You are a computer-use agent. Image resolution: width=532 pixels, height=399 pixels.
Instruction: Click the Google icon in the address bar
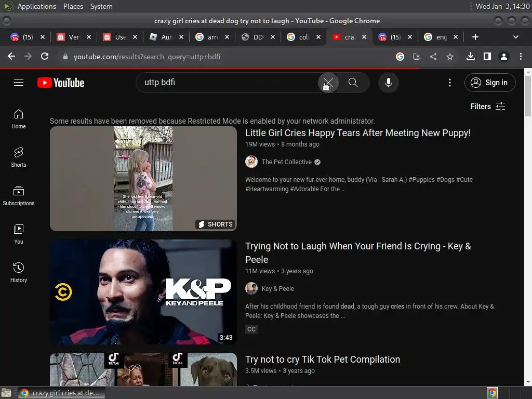click(400, 57)
